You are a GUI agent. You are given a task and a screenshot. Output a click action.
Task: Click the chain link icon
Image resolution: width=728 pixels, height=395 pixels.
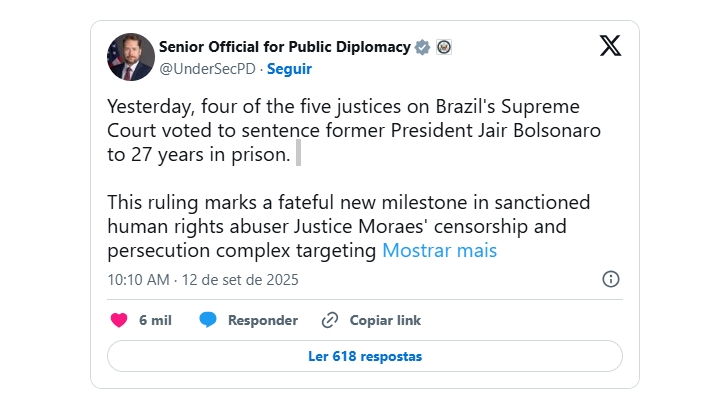click(330, 320)
